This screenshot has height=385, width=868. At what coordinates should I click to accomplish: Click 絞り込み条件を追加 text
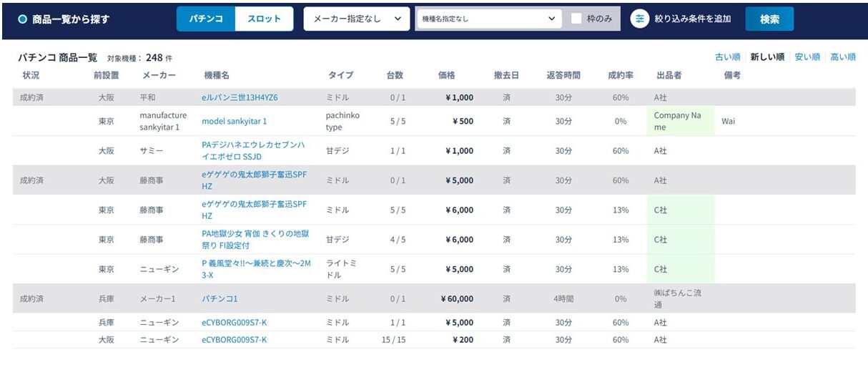point(692,19)
